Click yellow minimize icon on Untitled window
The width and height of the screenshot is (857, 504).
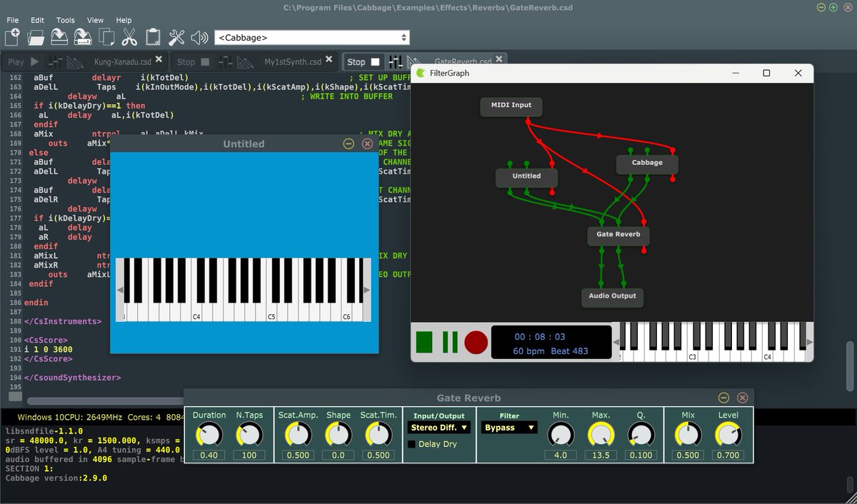point(349,143)
